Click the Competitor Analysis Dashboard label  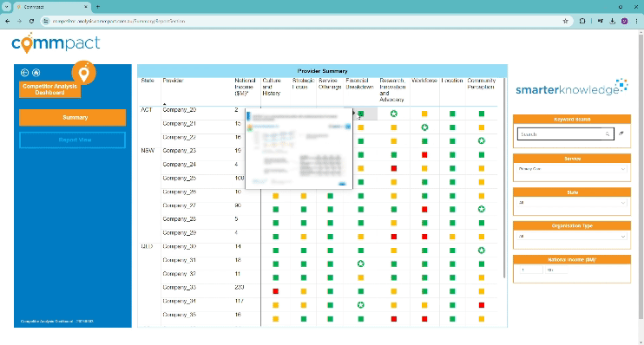[49, 89]
